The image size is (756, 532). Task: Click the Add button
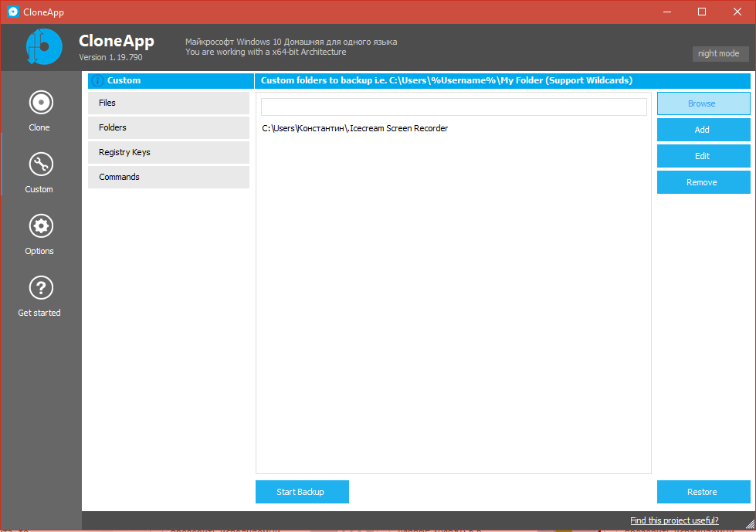(x=703, y=130)
